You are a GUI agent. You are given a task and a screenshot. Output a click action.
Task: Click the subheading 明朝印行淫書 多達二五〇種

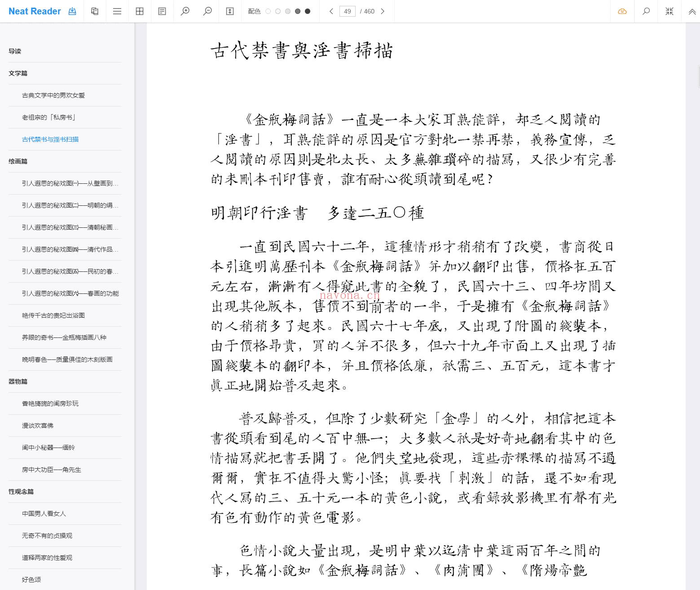pyautogui.click(x=317, y=213)
